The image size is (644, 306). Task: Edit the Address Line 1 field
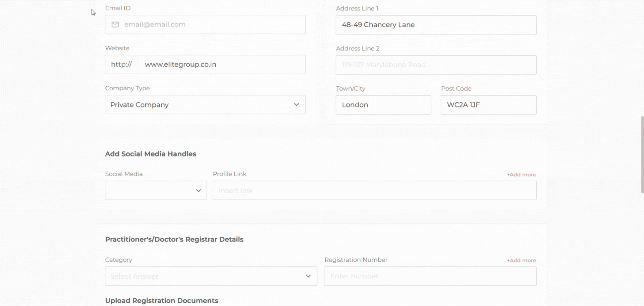coord(436,25)
